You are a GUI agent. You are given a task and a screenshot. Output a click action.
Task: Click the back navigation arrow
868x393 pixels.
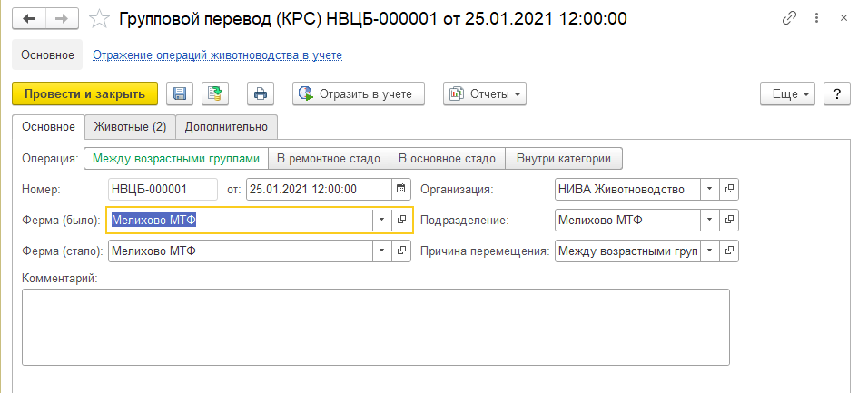tap(30, 19)
